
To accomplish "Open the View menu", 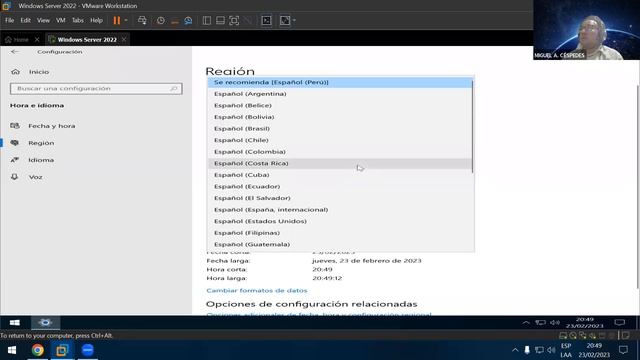I will [x=43, y=20].
